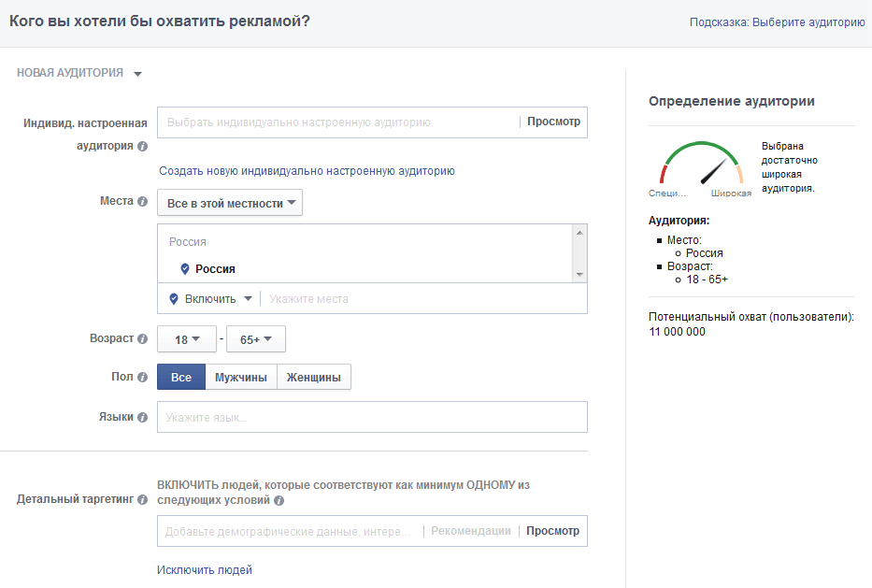
Task: Select Женщины gender option
Action: pyautogui.click(x=314, y=378)
